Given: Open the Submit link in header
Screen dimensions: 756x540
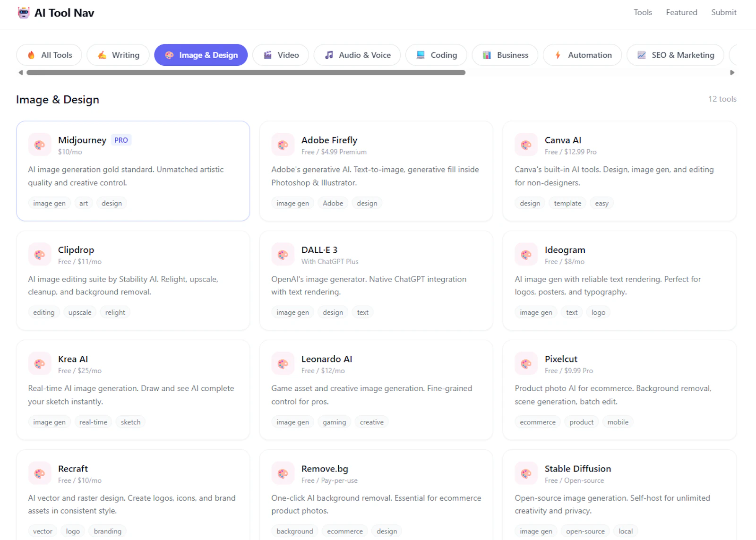Looking at the screenshot, I should (724, 12).
